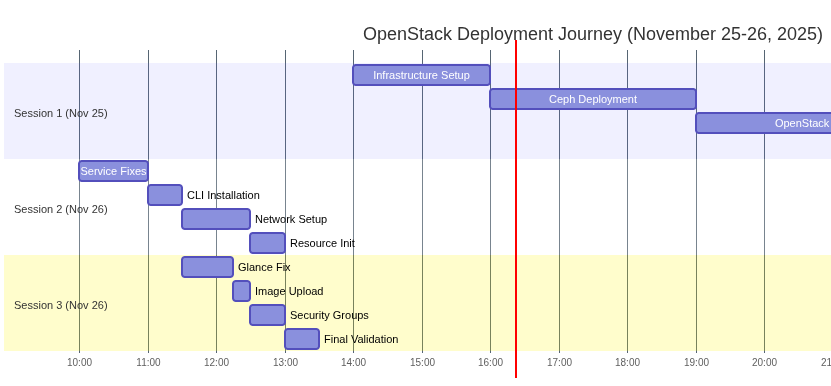Screen dimensions: 831x386
Task: Click the 13:00 axis tick label
Action: [x=285, y=363]
